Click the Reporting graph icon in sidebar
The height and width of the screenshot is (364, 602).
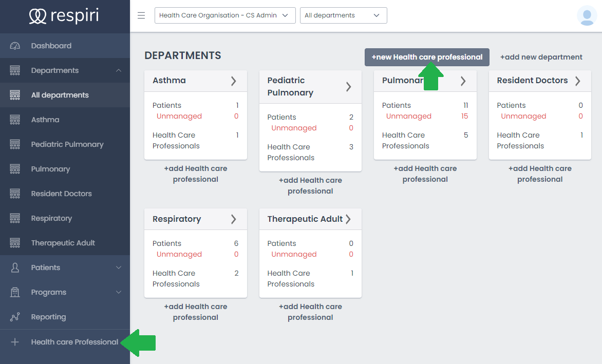[15, 317]
